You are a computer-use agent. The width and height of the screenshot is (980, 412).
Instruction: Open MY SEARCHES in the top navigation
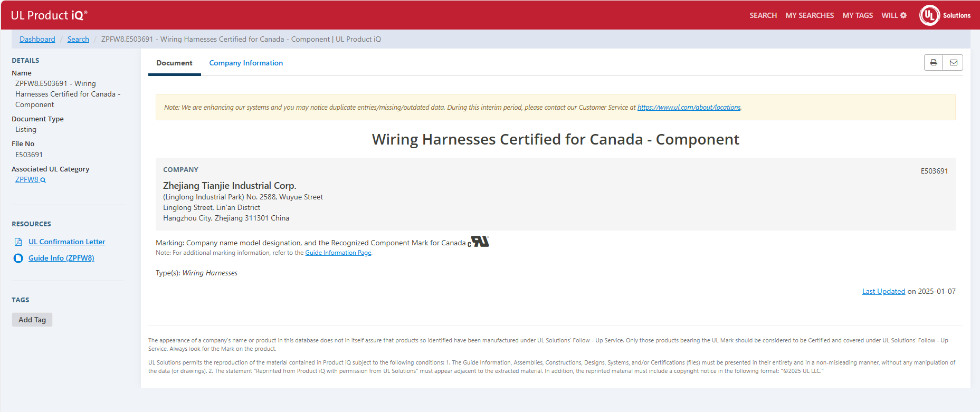coord(809,15)
